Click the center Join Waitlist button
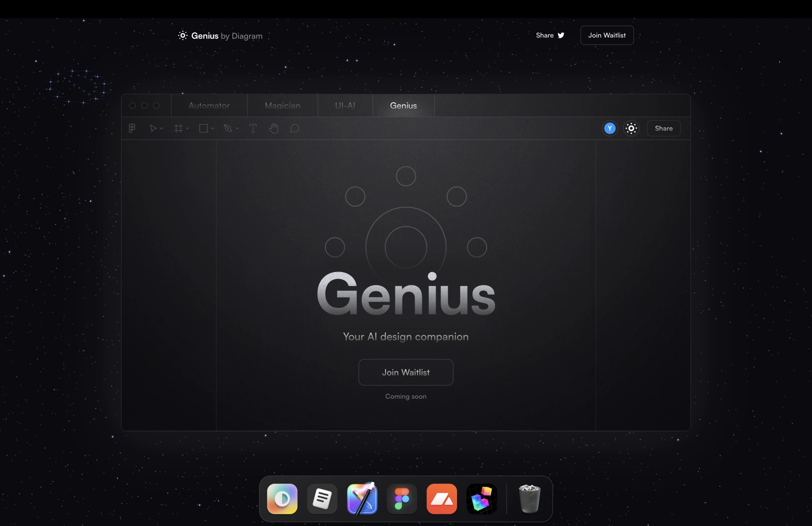 coord(406,372)
